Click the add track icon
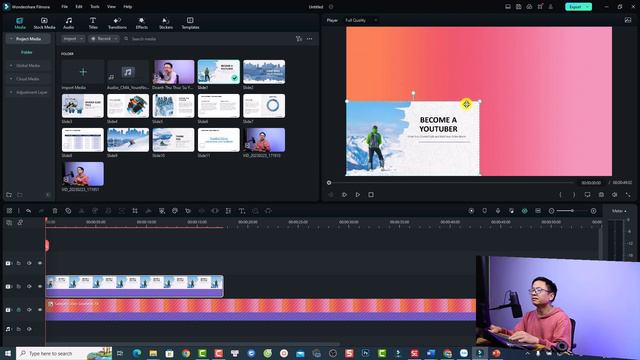 tap(9, 222)
